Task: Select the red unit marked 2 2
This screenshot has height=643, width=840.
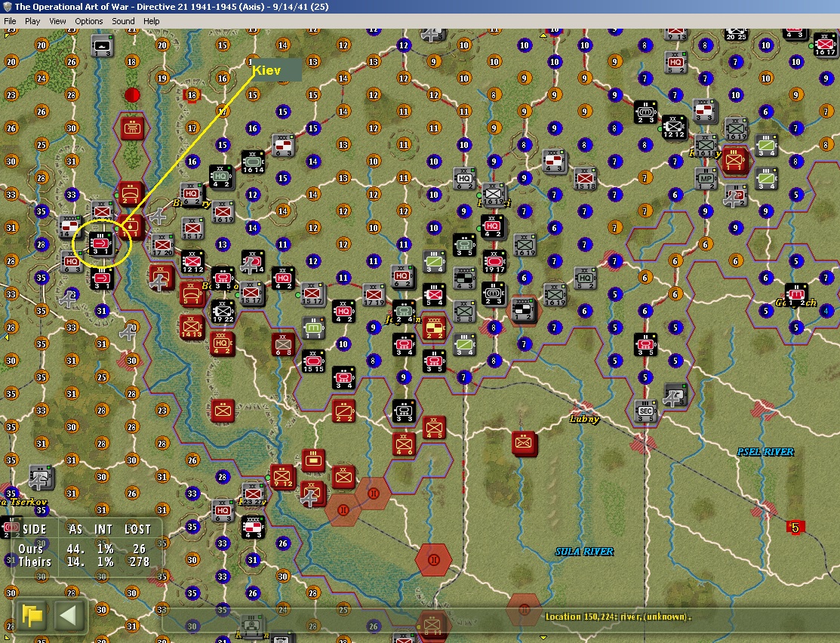Action: pyautogui.click(x=343, y=411)
